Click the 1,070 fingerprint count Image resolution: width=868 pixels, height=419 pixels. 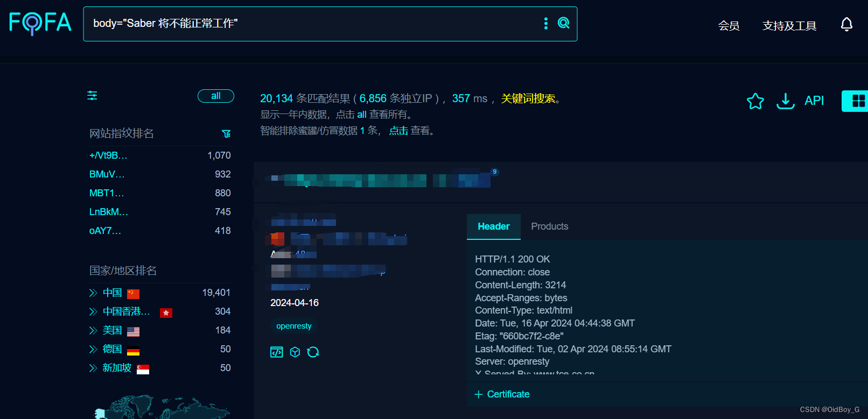point(219,155)
